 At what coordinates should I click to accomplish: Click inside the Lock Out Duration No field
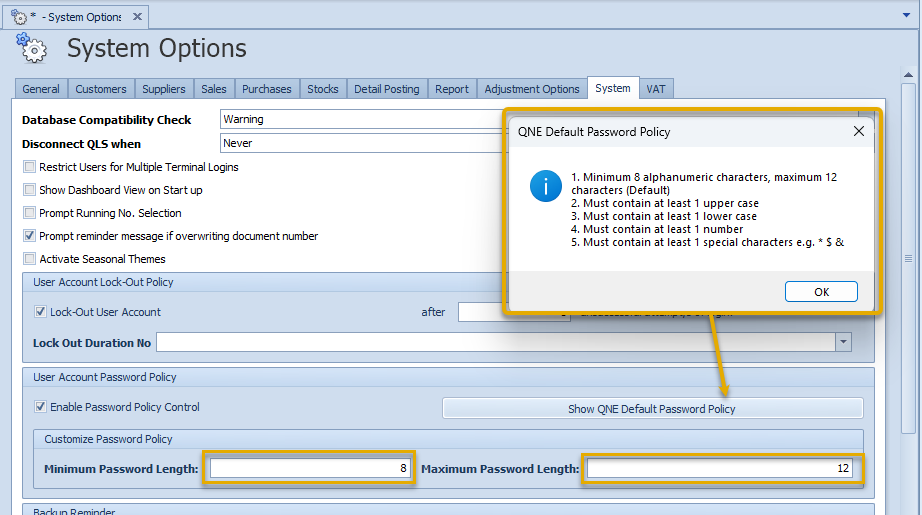coord(496,342)
